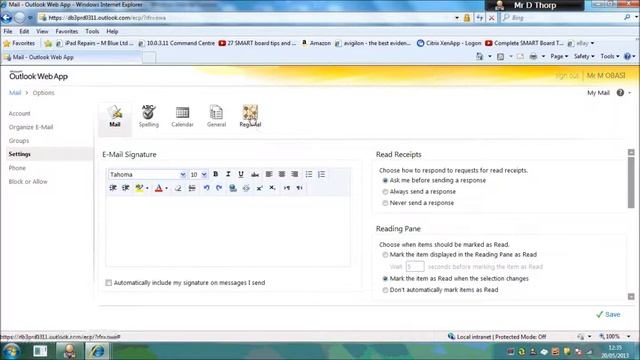Viewport: 640px width, 360px height.
Task: Apply yellow highlight color
Action: coord(139,188)
